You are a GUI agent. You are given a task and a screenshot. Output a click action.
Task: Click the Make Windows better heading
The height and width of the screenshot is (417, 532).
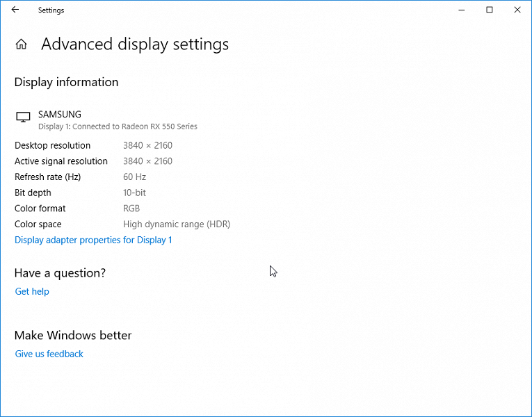73,335
